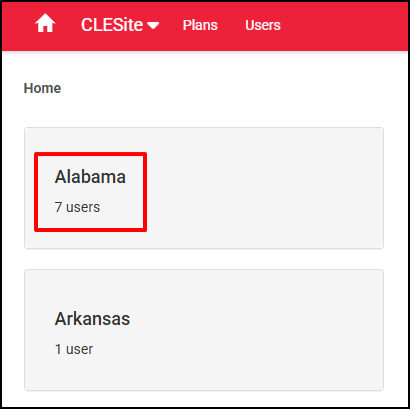Go to the Users menu item
The width and height of the screenshot is (410, 409).
point(263,25)
